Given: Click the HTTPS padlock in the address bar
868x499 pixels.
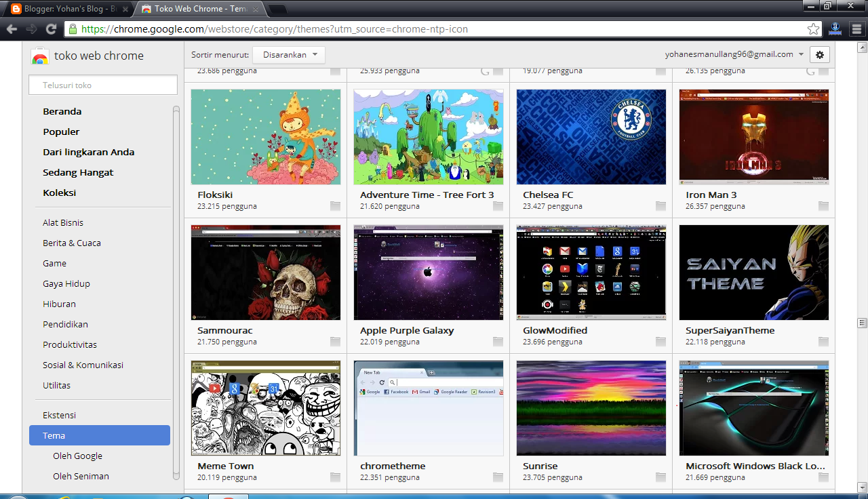Looking at the screenshot, I should click(71, 28).
